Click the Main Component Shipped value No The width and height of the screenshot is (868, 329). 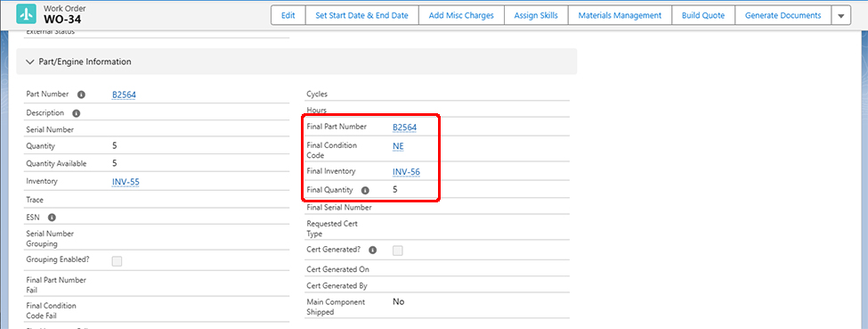pos(399,302)
